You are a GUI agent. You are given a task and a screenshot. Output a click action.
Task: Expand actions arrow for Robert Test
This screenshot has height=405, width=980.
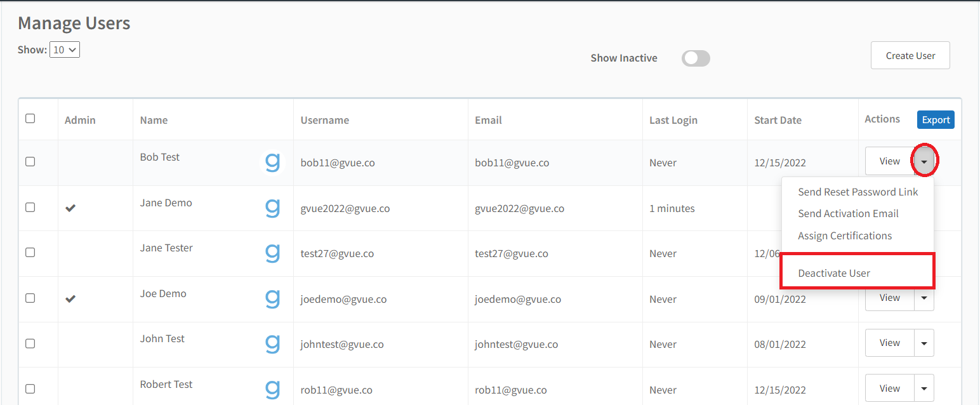tap(924, 388)
